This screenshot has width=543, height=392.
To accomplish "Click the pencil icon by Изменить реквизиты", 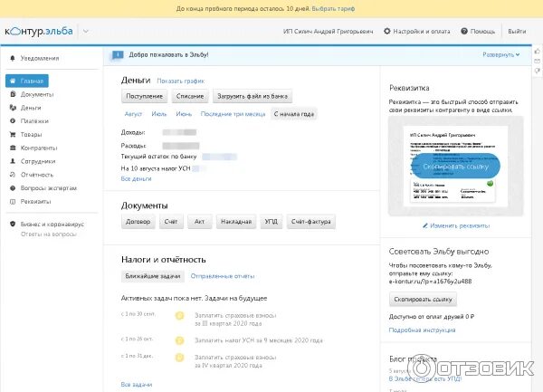I will pos(425,225).
